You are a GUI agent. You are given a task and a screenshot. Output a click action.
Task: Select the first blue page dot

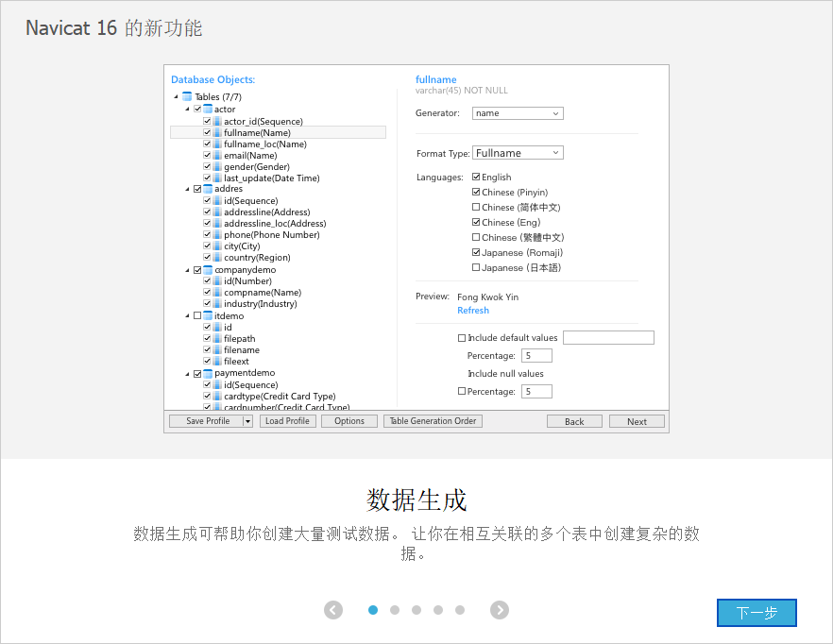tap(373, 610)
